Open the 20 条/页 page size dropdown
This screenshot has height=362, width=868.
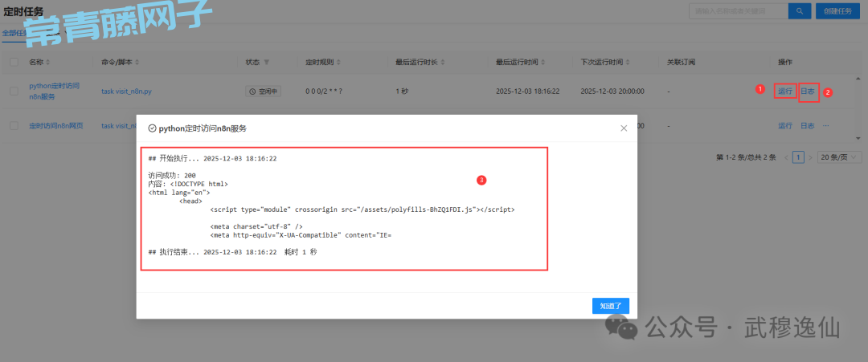pyautogui.click(x=840, y=157)
